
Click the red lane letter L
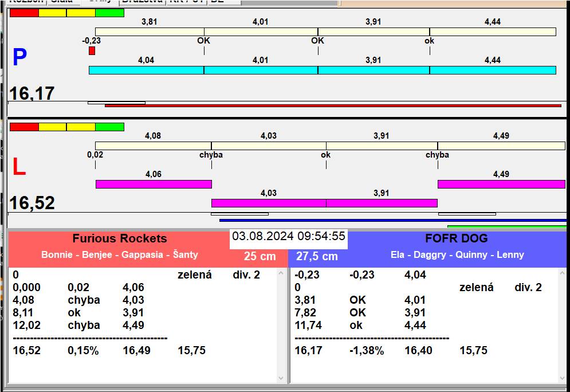[x=19, y=167]
